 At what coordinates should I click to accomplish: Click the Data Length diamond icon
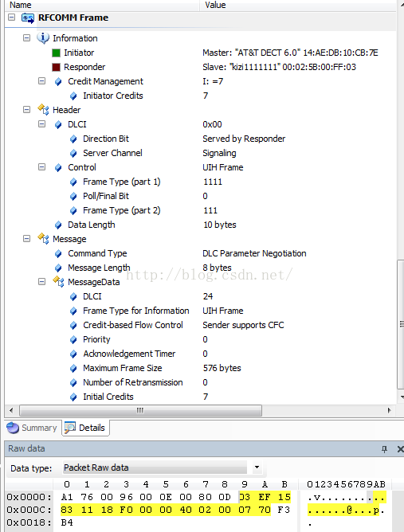(58, 225)
